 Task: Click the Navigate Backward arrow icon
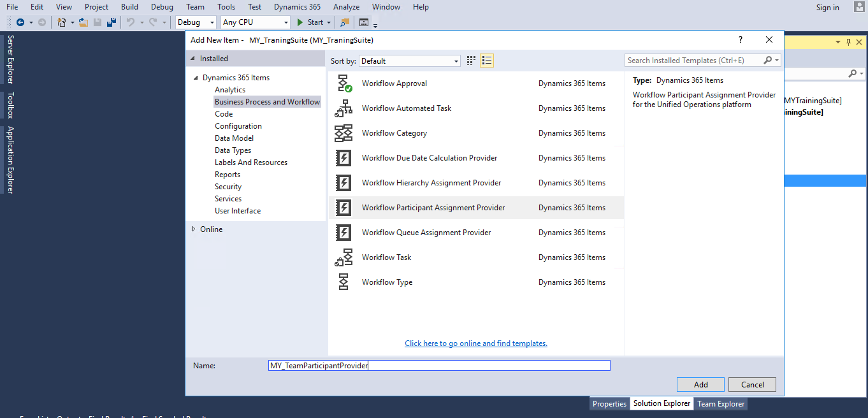19,22
